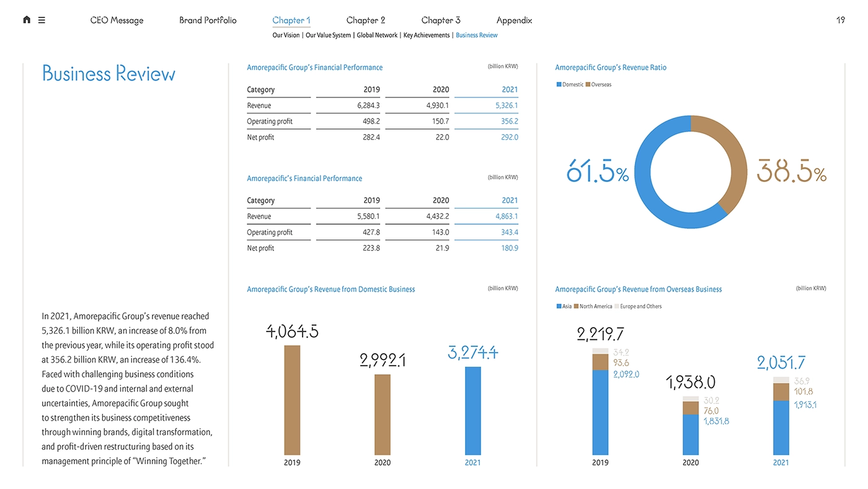Navigate to Chapter 3
The height and width of the screenshot is (489, 868).
coord(441,20)
